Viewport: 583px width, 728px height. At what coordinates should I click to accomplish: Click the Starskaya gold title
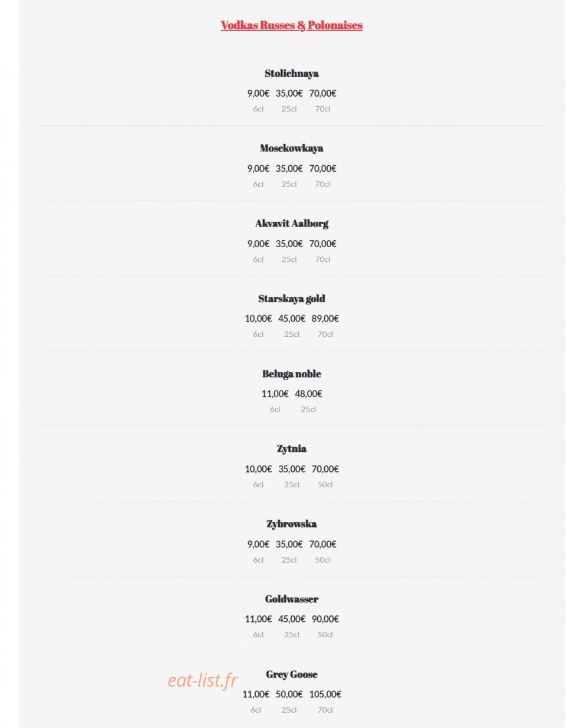tap(291, 299)
